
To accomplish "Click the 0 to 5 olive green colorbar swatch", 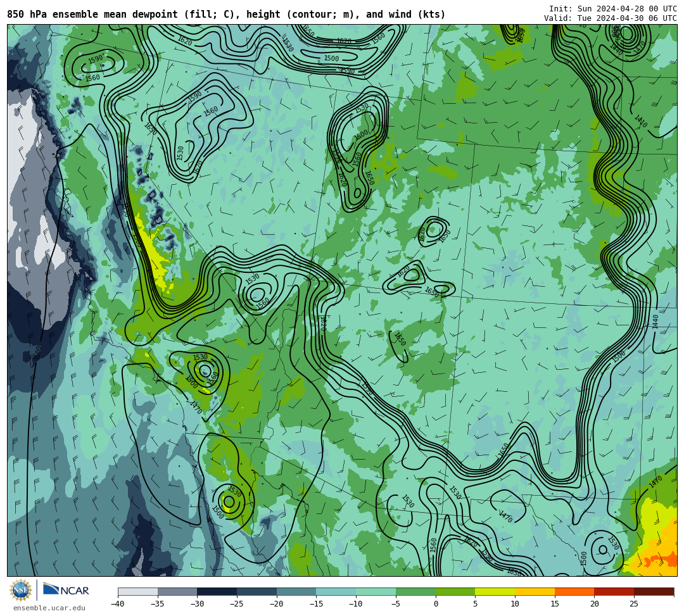I will (455, 591).
